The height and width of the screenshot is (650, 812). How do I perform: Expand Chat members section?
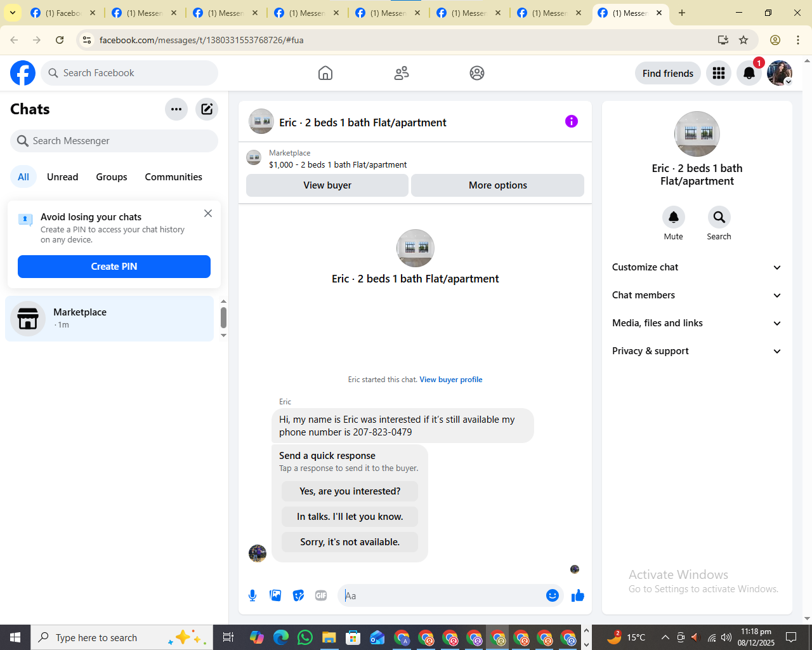point(697,295)
